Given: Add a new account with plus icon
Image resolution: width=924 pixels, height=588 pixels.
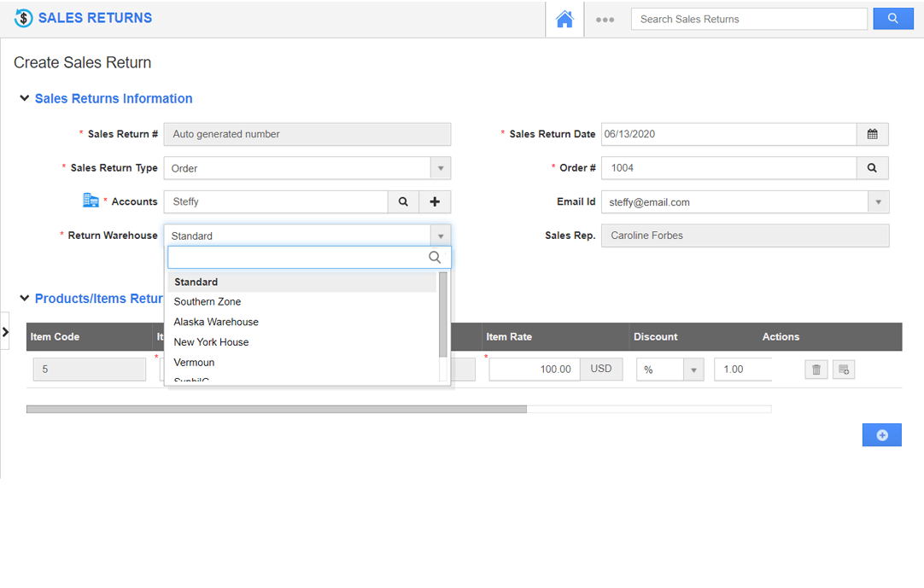Looking at the screenshot, I should [x=435, y=202].
